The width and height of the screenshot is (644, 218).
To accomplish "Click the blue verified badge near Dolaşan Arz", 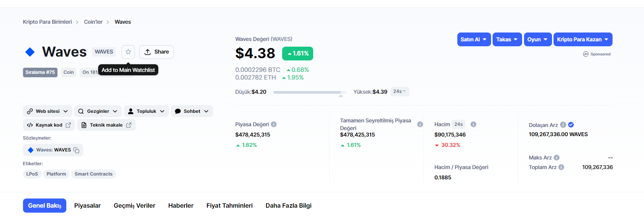I will click(x=571, y=125).
